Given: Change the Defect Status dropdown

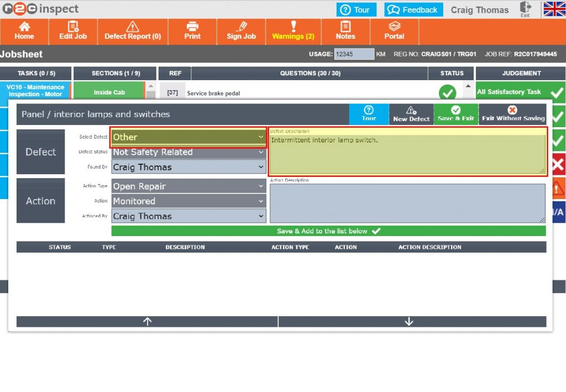Looking at the screenshot, I should coord(188,151).
